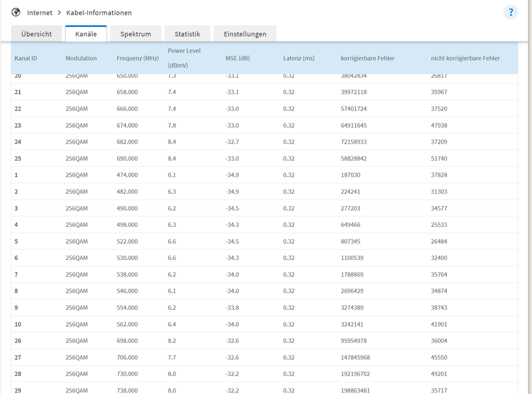Click power level value 7.8
The width and height of the screenshot is (532, 394).
tap(172, 125)
